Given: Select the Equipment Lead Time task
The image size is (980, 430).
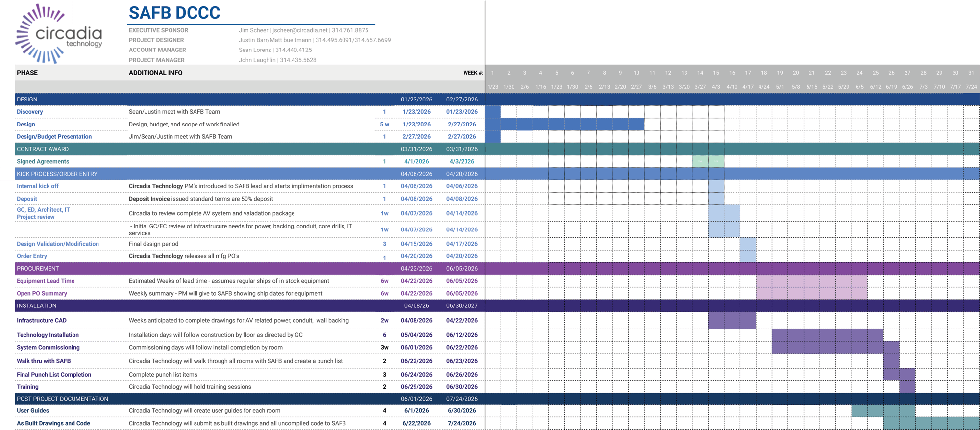Looking at the screenshot, I should (x=46, y=281).
